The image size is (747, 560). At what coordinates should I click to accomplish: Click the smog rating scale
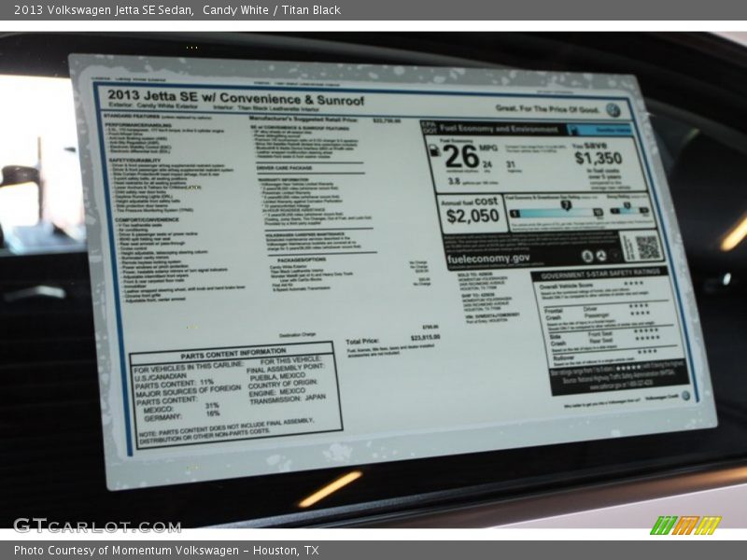(x=629, y=209)
